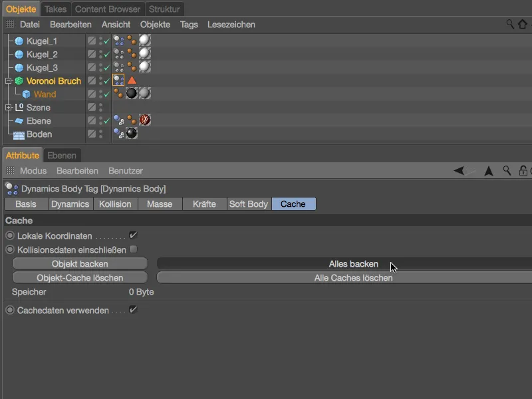The height and width of the screenshot is (399, 532).
Task: Open the Kollision tab of the tag
Action: (115, 204)
